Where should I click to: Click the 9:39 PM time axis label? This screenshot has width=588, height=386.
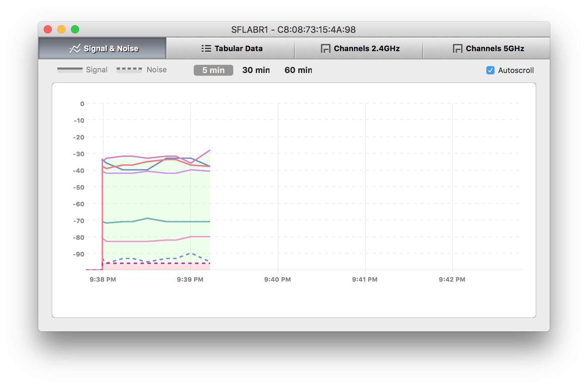[x=190, y=279]
